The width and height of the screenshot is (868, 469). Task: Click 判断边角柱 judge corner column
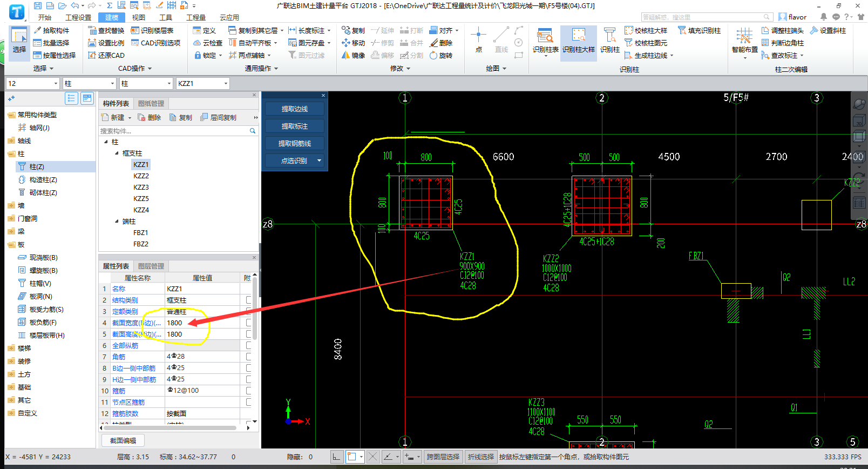click(783, 43)
